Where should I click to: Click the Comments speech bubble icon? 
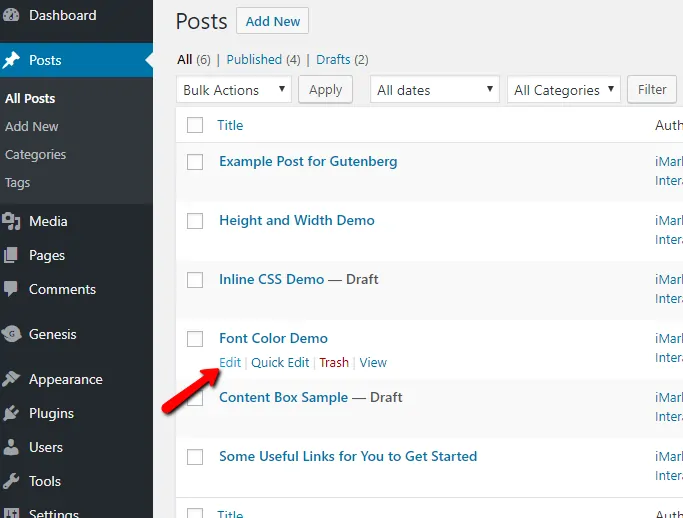coord(11,289)
